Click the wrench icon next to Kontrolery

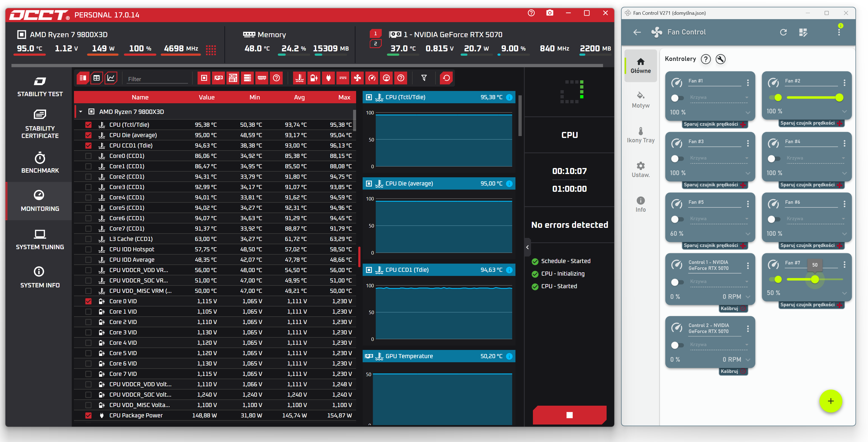point(720,59)
